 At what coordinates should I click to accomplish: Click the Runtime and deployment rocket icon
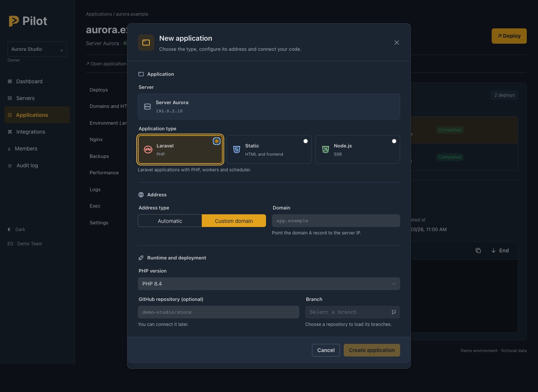point(141,258)
